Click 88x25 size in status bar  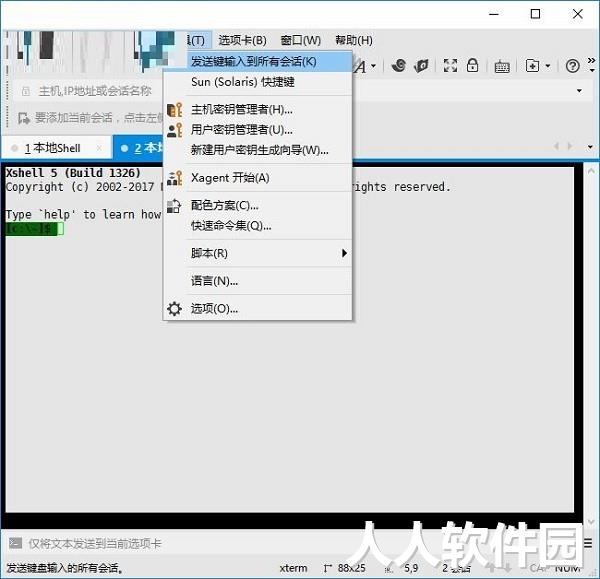tap(351, 568)
